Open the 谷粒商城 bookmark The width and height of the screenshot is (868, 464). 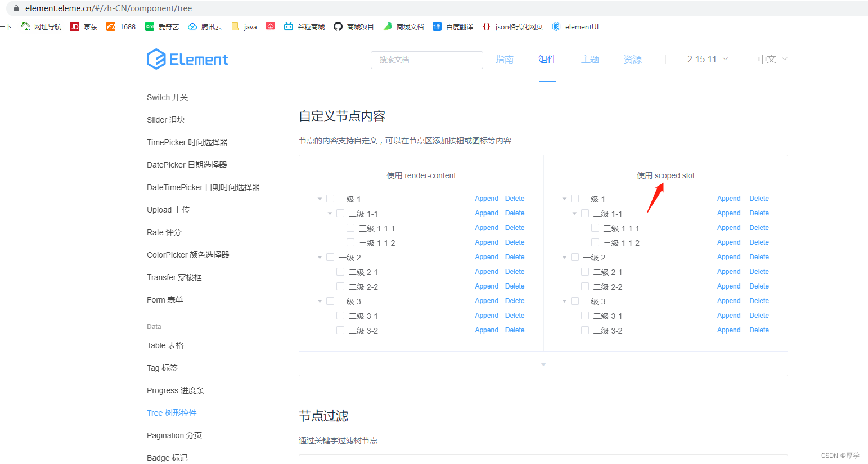click(x=304, y=26)
